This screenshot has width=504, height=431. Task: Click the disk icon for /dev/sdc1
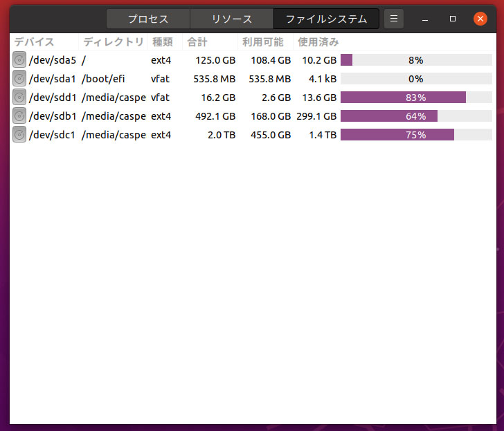[x=19, y=135]
